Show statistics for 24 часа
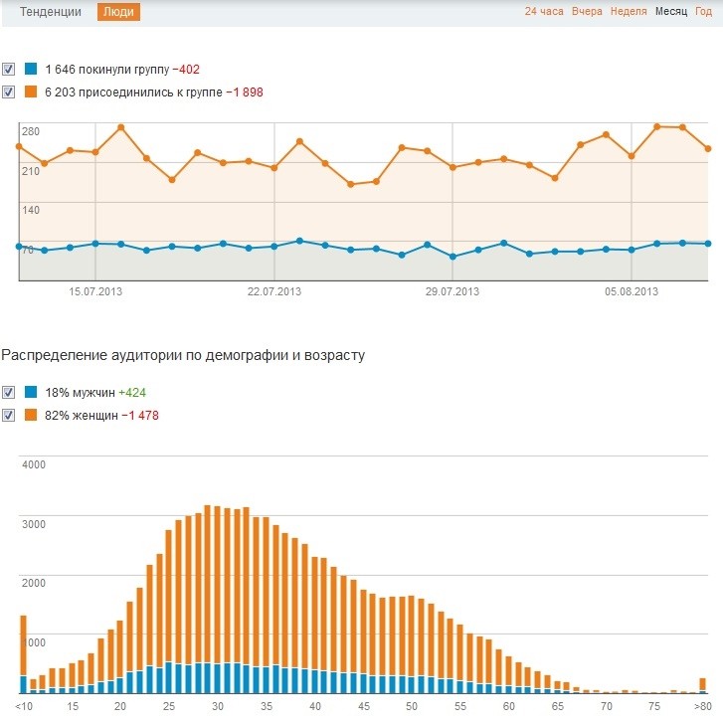723x728 pixels. 544,12
